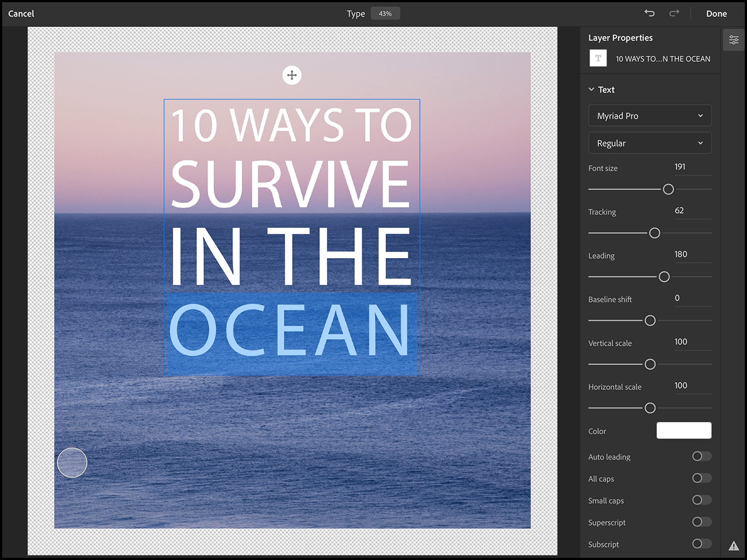
Task: Open the Regular font style dropdown
Action: [650, 143]
